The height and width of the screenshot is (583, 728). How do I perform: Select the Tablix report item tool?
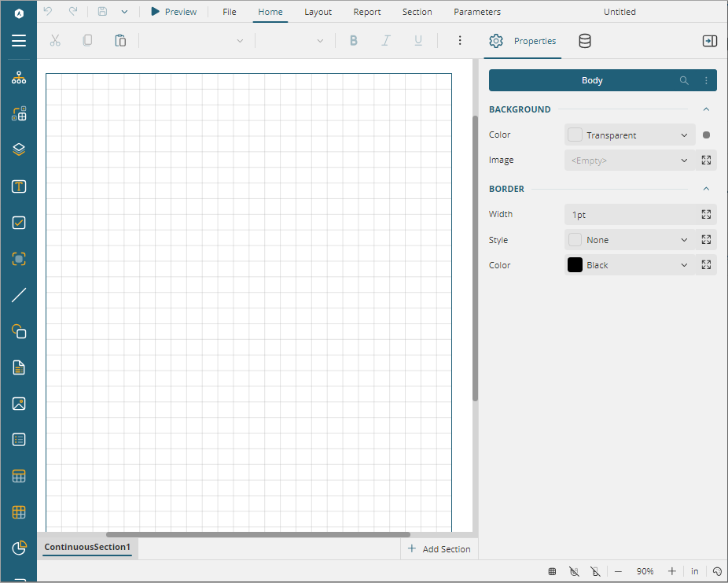point(19,512)
